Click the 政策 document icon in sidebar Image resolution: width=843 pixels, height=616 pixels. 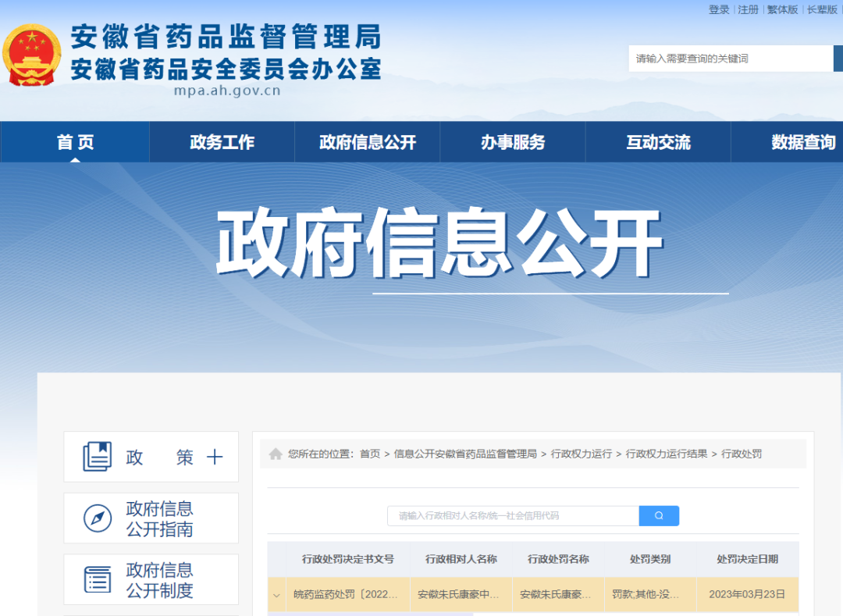tap(98, 457)
